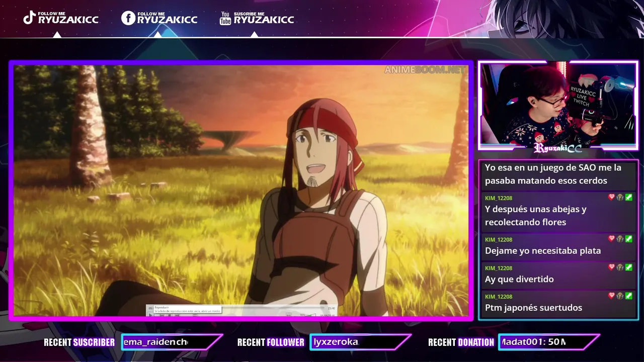Image resolution: width=644 pixels, height=362 pixels.
Task: Click username KIM_12208 above 'Ptm japonés suertudos'
Action: pyautogui.click(x=499, y=297)
